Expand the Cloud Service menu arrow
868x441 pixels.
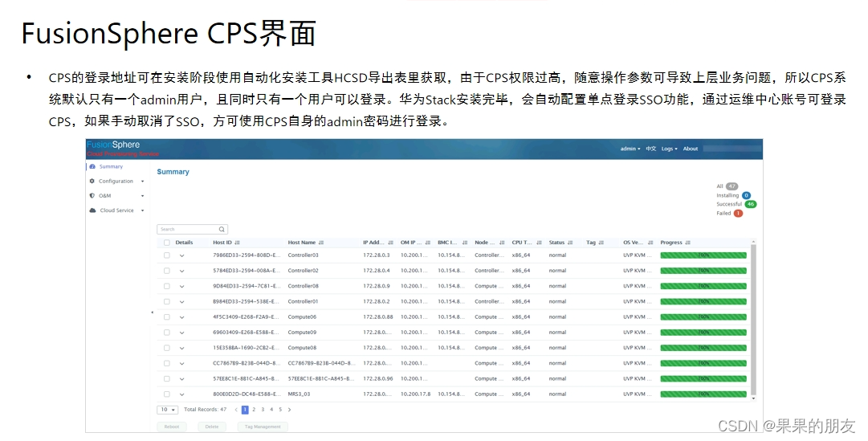142,211
